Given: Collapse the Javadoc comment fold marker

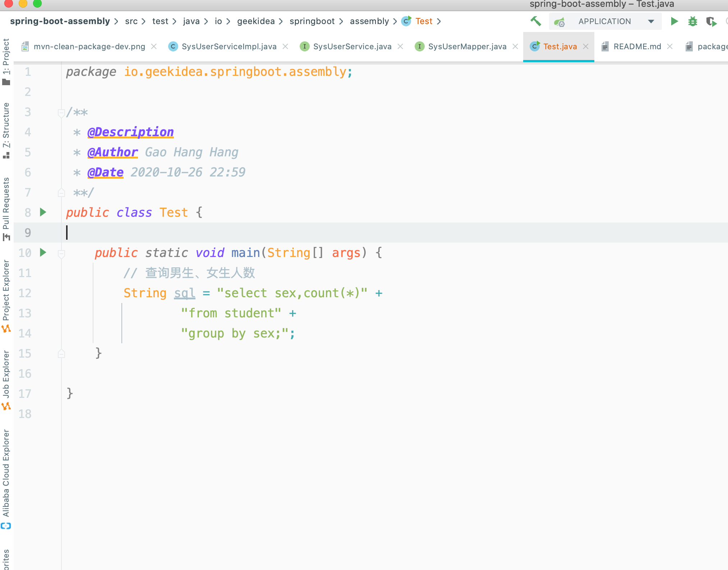Looking at the screenshot, I should pos(61,113).
